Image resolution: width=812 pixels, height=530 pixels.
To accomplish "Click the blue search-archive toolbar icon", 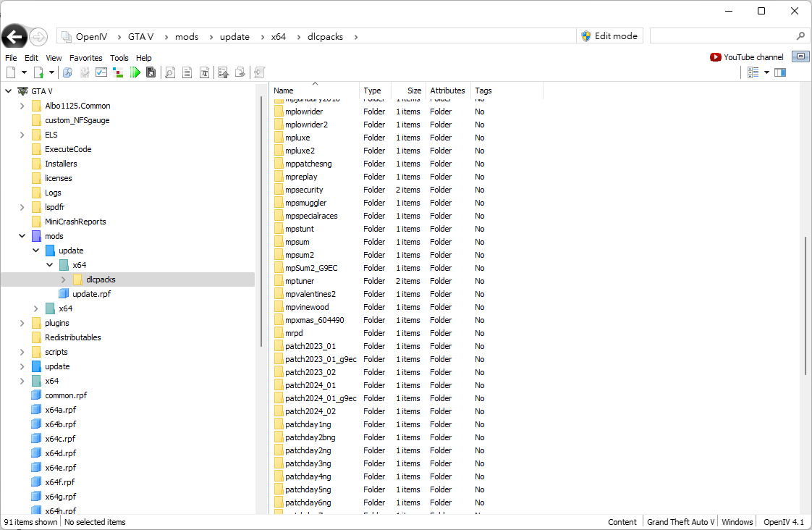I will coord(67,72).
